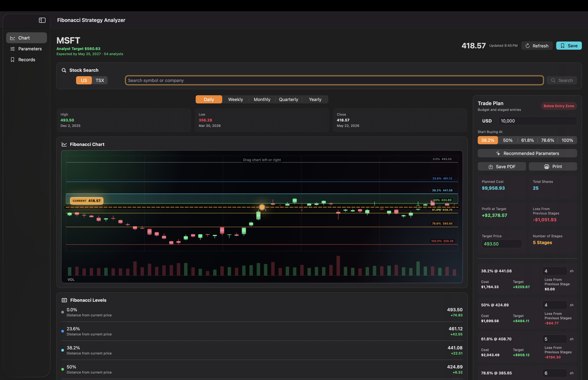This screenshot has height=380, width=588.
Task: Click the Fibonacci Levels list icon
Action: click(64, 300)
